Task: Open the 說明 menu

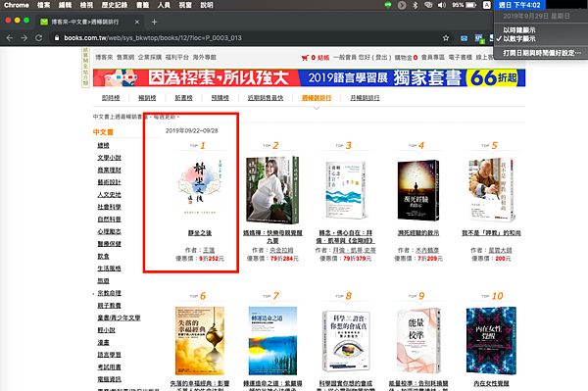Action: click(x=207, y=5)
